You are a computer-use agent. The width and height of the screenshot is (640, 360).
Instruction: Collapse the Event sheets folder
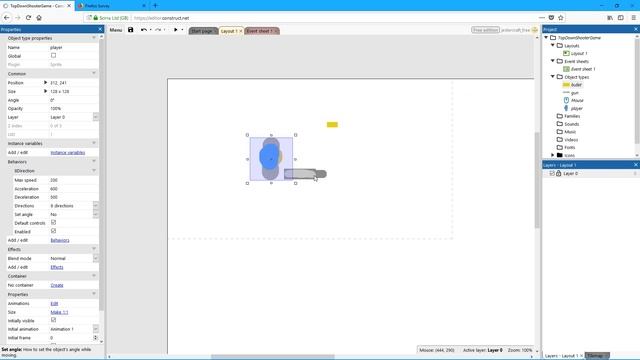tap(553, 61)
